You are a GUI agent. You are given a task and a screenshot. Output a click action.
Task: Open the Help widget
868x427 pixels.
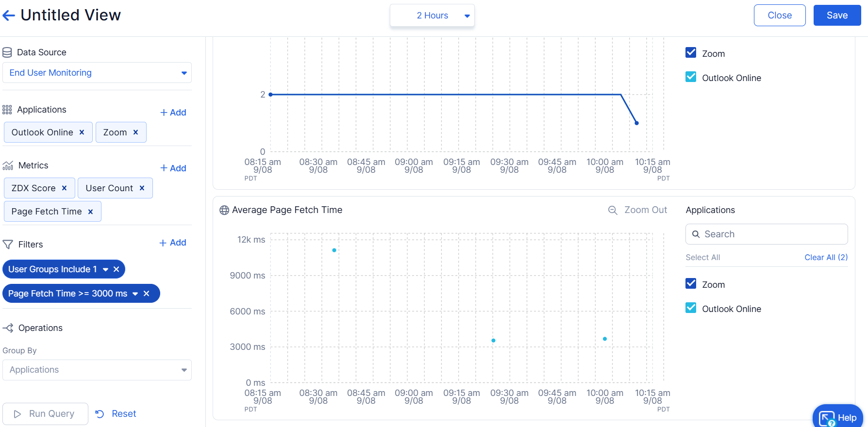coord(837,417)
